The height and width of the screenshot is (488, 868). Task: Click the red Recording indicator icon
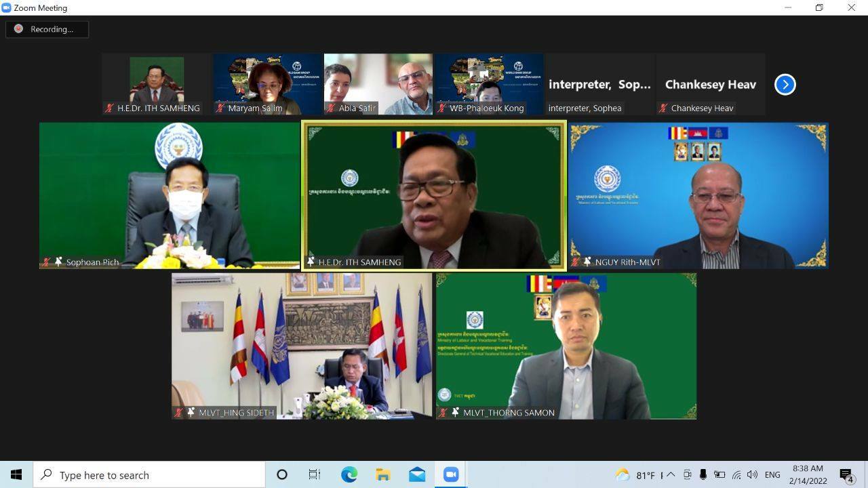[18, 29]
